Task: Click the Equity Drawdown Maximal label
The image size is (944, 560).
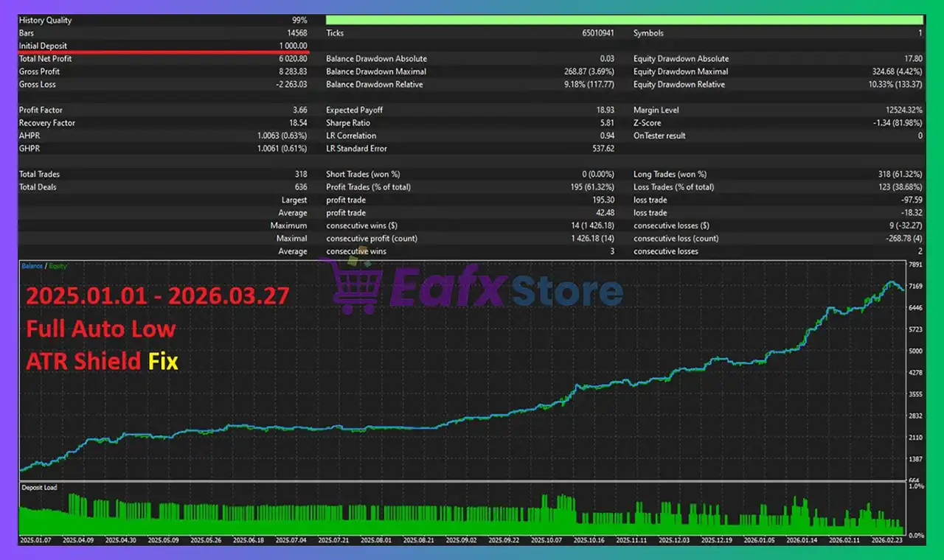Action: [680, 71]
